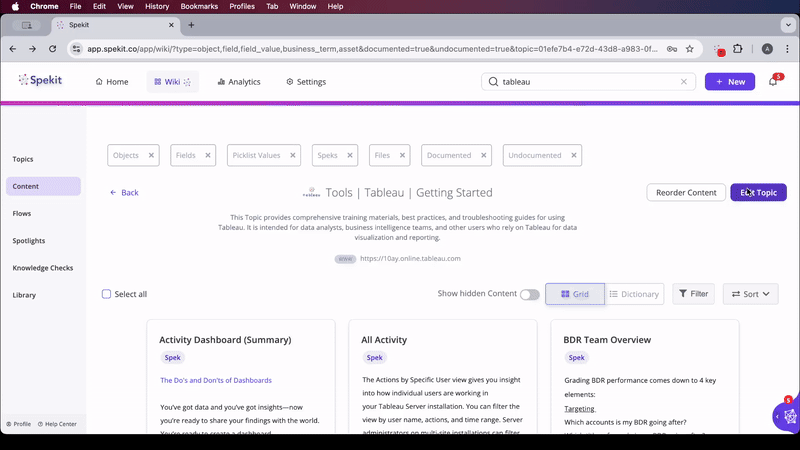Open the Chrome profile avatar

[767, 49]
